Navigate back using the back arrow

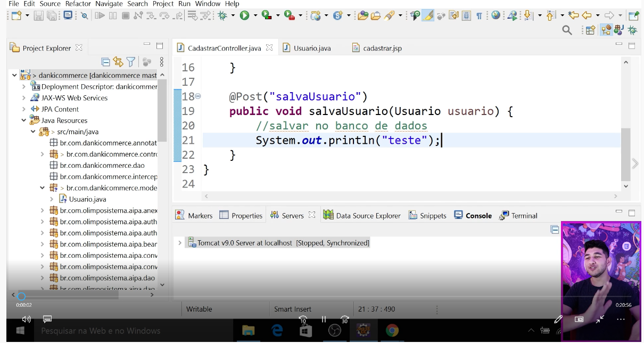(587, 17)
